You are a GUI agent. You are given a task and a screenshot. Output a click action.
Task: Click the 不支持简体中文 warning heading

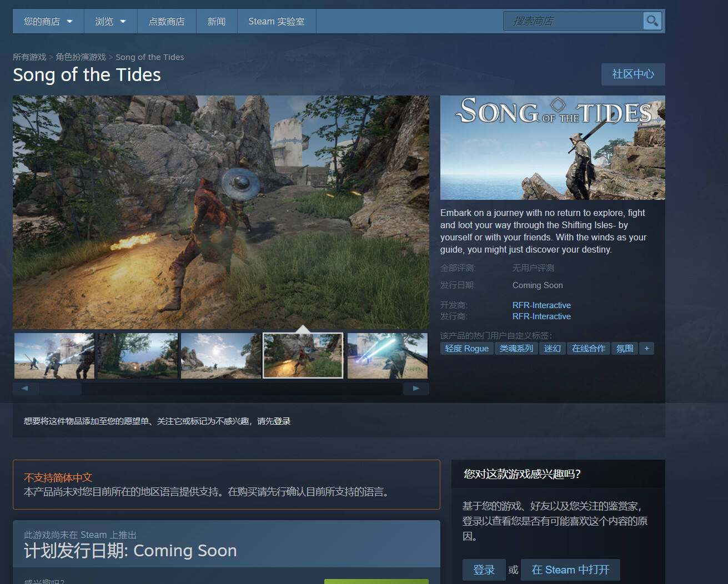click(58, 478)
